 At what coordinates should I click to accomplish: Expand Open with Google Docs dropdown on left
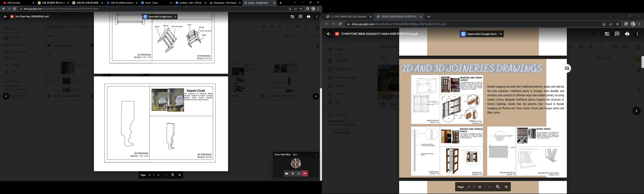pos(175,17)
